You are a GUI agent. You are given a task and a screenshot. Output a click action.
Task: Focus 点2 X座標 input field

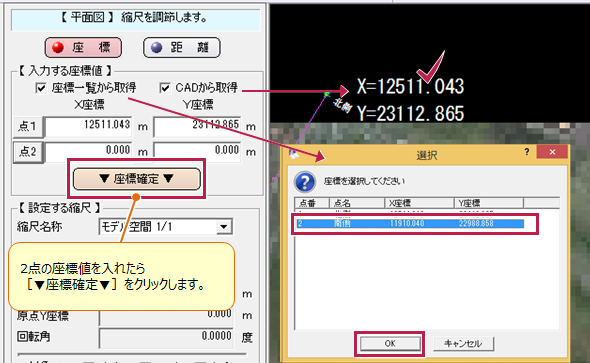[x=88, y=151]
